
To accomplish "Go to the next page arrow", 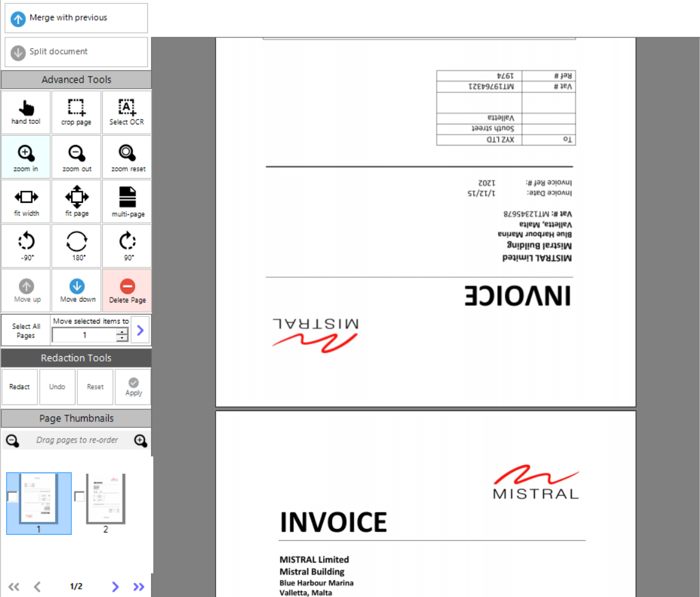I will point(115,587).
